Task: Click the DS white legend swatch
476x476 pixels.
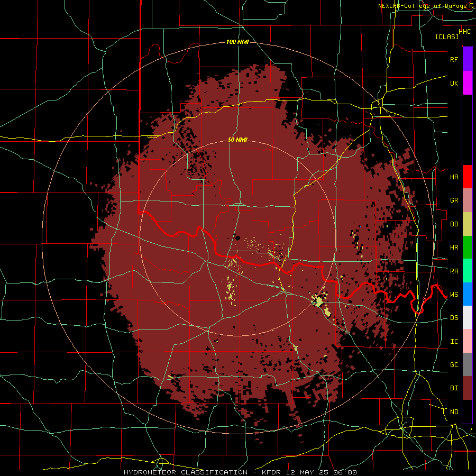Action: (467, 317)
